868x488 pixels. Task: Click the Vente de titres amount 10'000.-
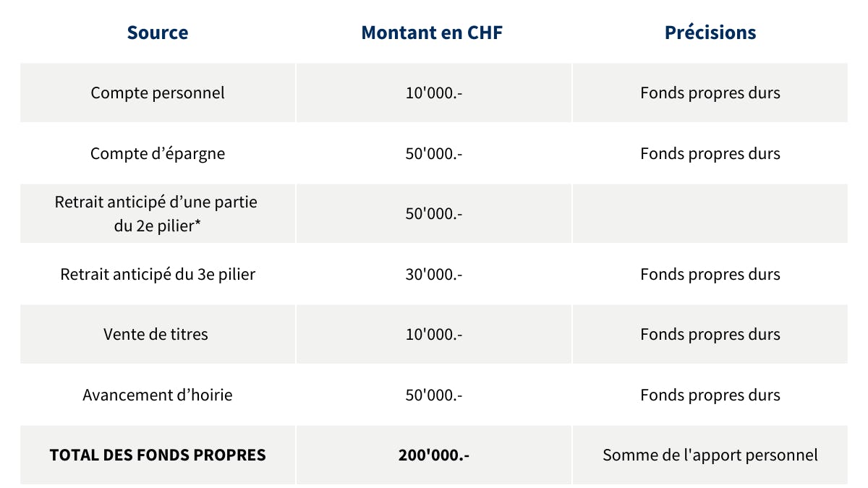click(434, 335)
